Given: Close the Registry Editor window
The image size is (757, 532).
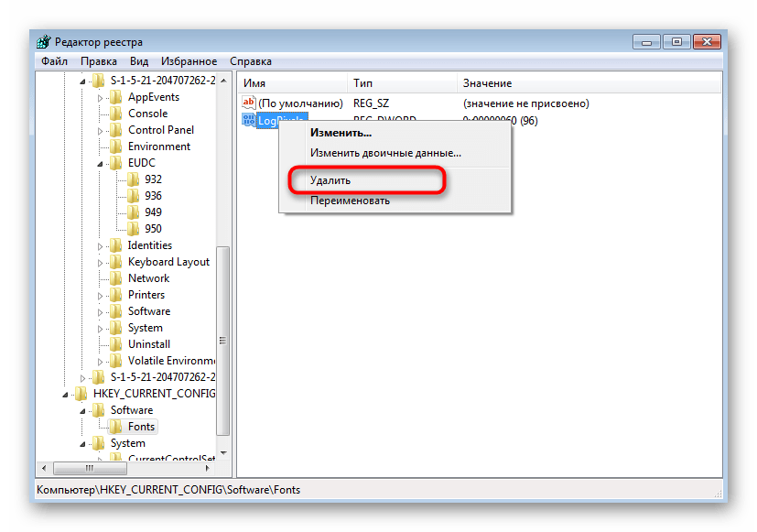Looking at the screenshot, I should (707, 42).
